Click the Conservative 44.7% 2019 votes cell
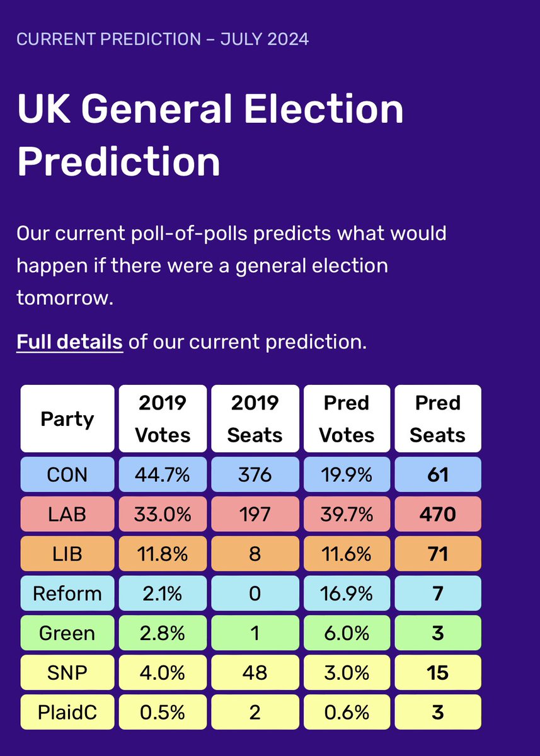 point(163,474)
